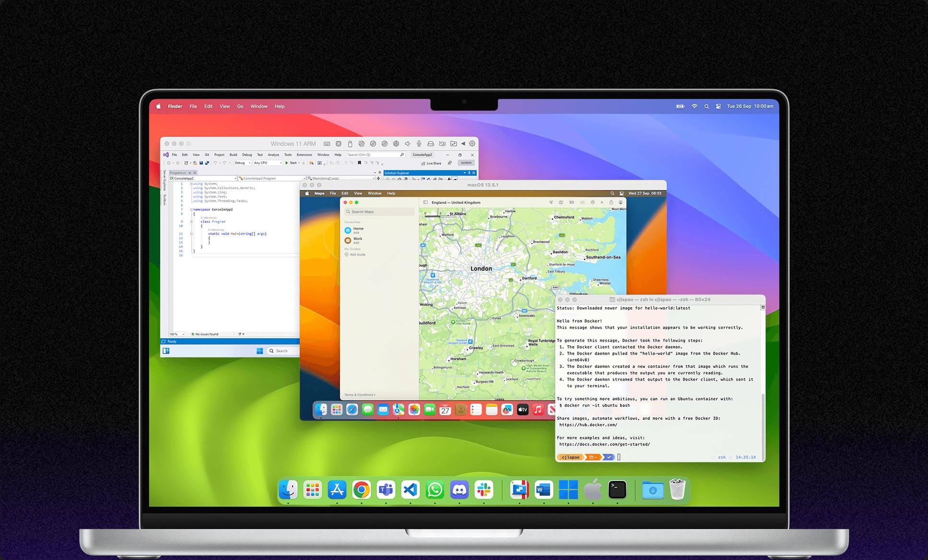Launch WhatsApp from the Dock
The image size is (928, 560).
pyautogui.click(x=435, y=490)
